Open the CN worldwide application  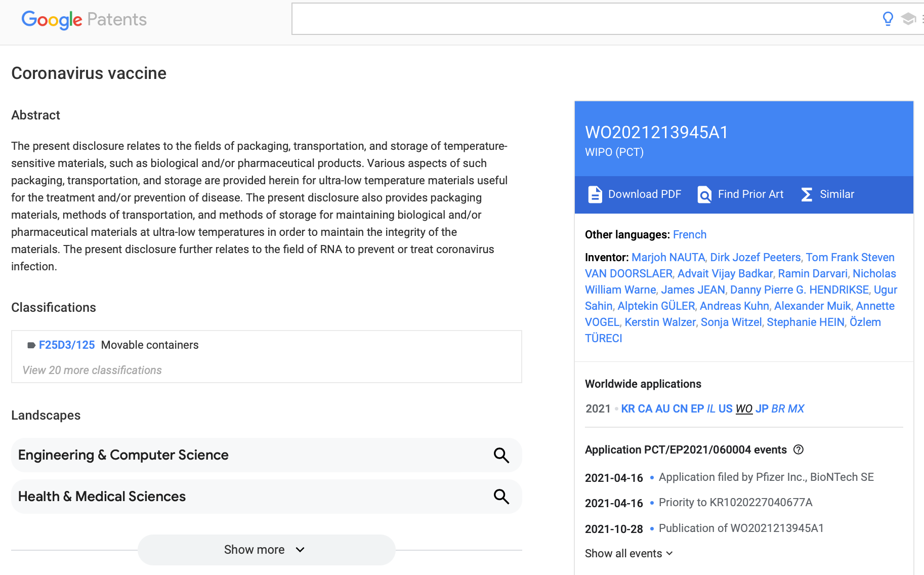tap(680, 408)
